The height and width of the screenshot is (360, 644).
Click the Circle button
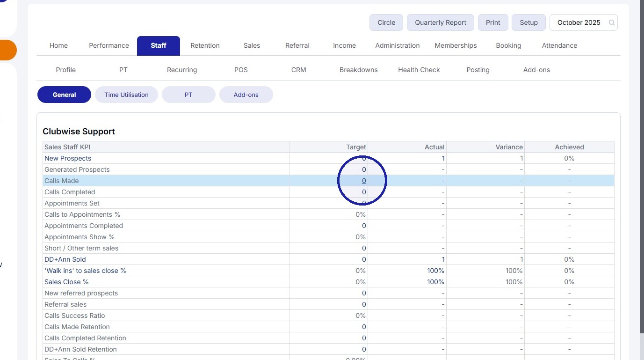[x=386, y=22]
